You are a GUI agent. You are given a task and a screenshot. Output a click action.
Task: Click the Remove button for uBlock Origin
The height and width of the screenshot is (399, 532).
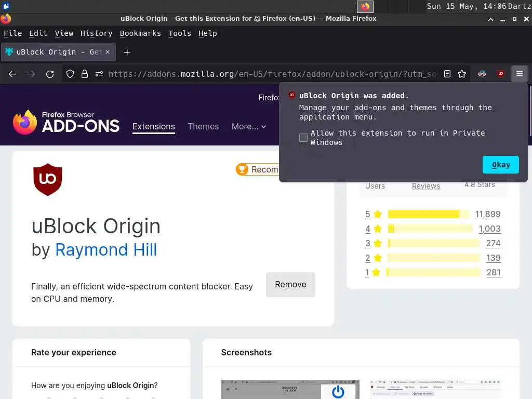coord(290,284)
